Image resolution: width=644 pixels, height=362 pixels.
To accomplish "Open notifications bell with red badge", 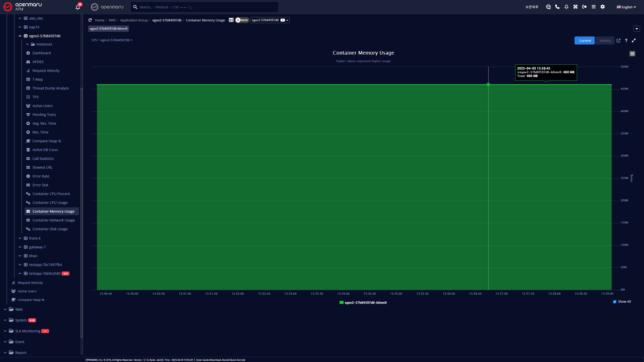I will coord(78,7).
